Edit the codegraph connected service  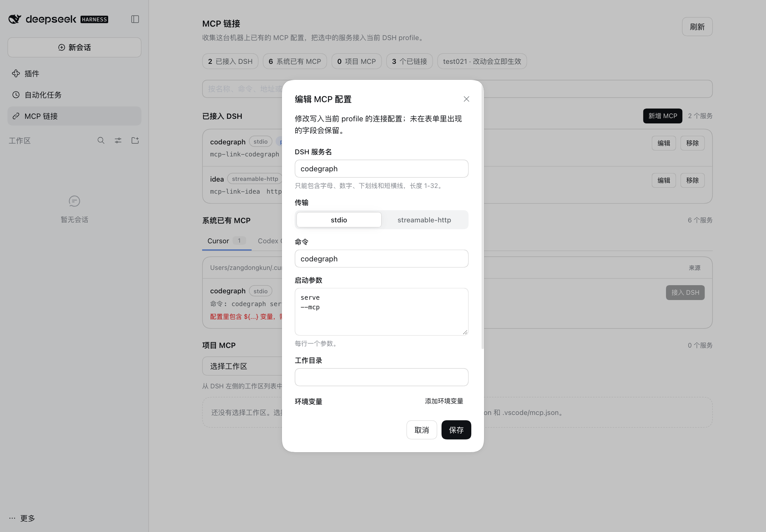click(x=664, y=143)
